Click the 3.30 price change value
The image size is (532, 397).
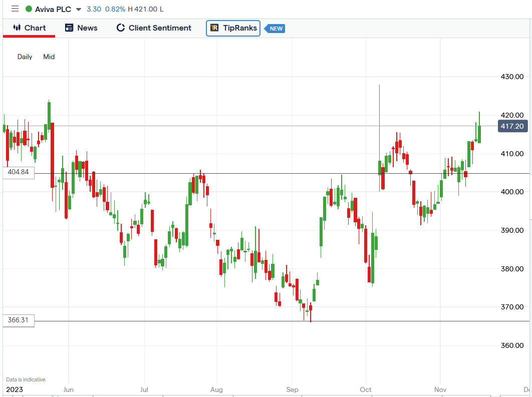pyautogui.click(x=94, y=9)
